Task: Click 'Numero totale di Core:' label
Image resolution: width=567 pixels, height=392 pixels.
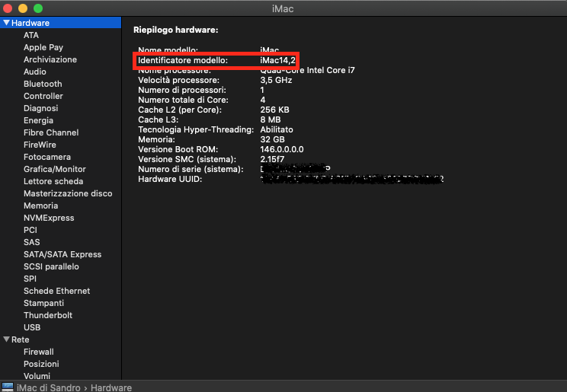Action: [184, 100]
